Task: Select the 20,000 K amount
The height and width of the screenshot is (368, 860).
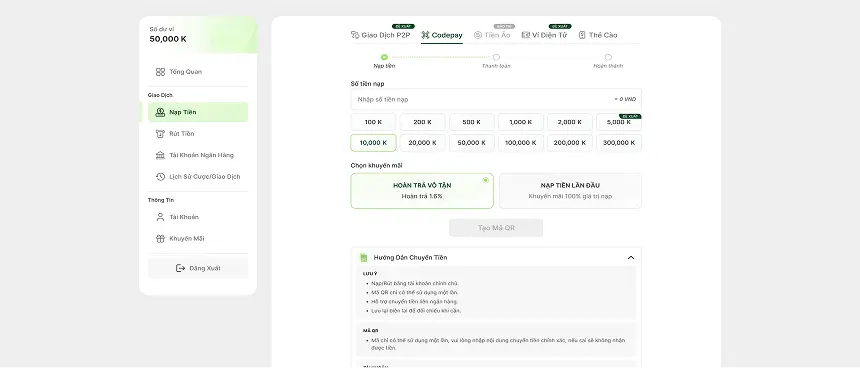Action: 422,143
